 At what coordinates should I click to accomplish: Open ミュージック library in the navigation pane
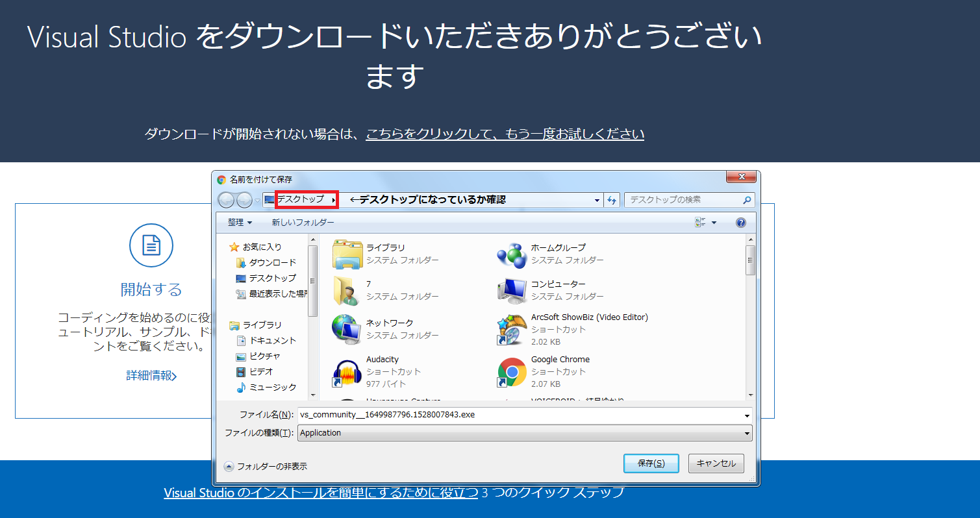pos(266,387)
